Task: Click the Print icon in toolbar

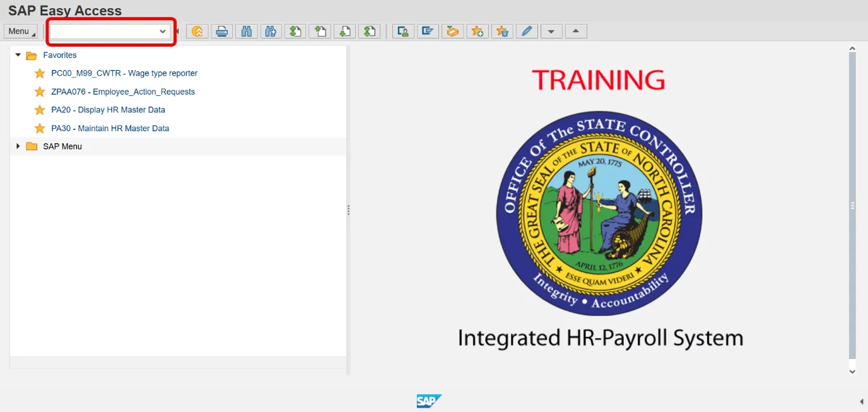Action: [x=221, y=31]
